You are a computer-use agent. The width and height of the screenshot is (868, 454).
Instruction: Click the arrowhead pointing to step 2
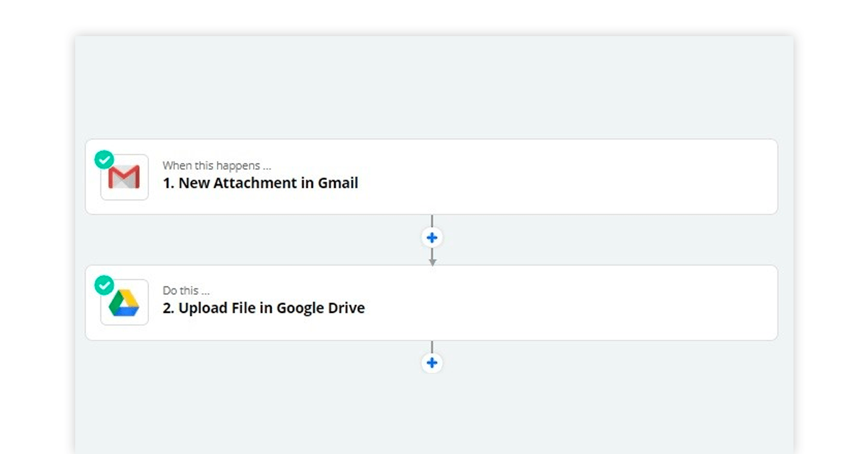432,262
